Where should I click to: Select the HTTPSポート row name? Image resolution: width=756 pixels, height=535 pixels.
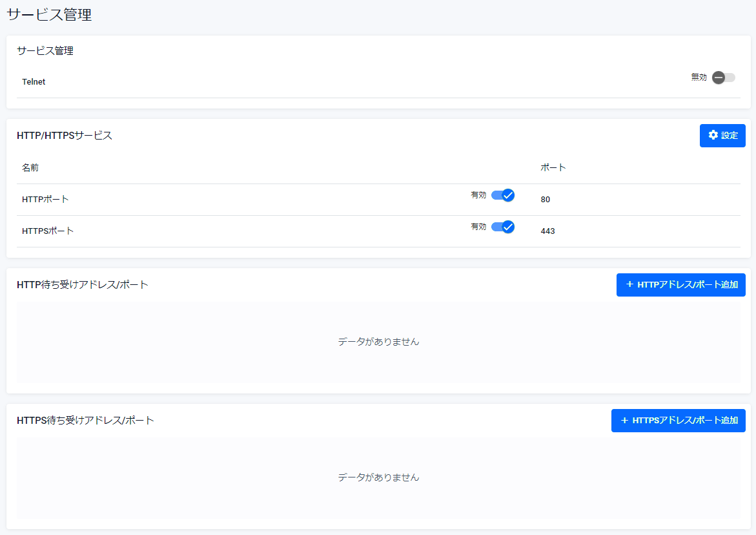48,231
